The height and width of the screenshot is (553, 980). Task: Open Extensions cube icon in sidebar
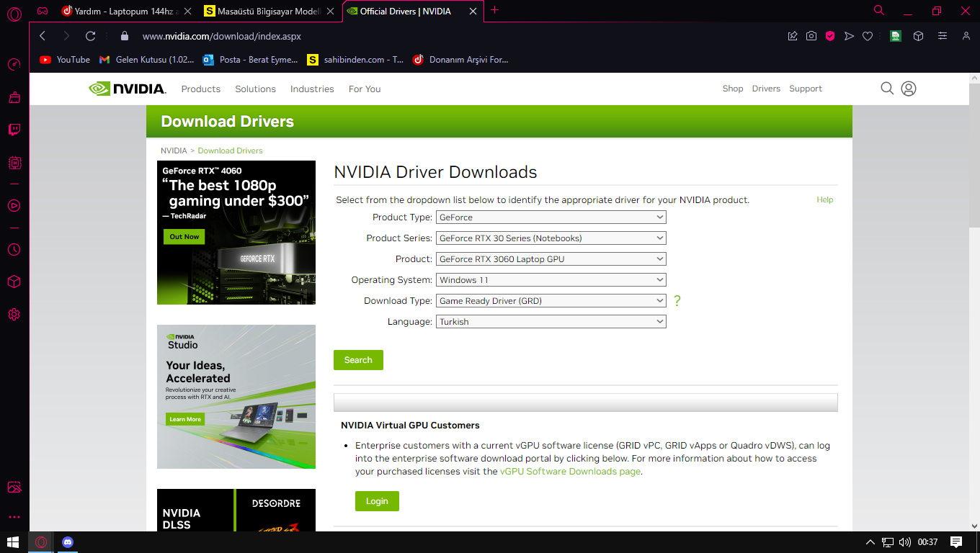14,282
